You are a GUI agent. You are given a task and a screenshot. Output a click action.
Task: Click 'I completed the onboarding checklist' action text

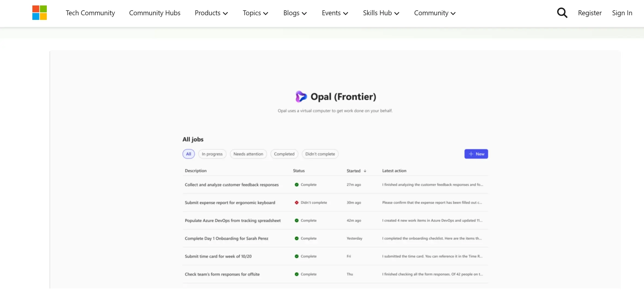tap(432, 239)
